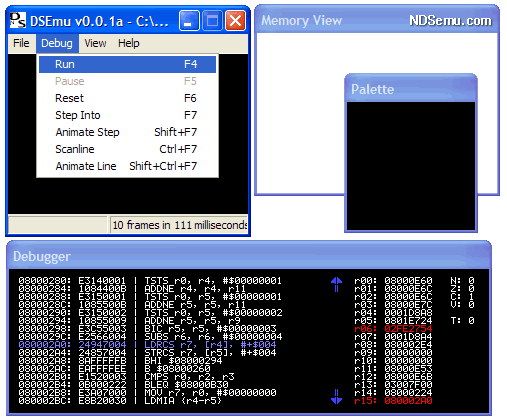
Task: Collapse the open Debug menu header
Action: pos(57,43)
